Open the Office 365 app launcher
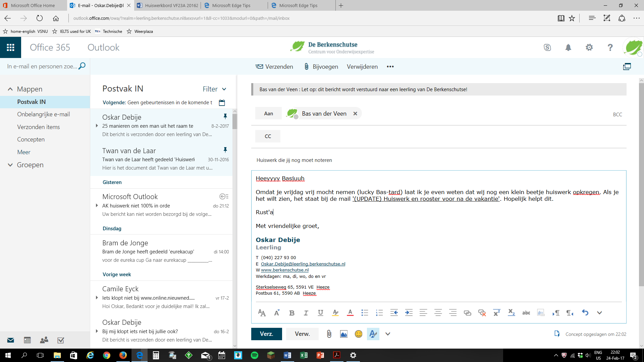The width and height of the screenshot is (644, 362). (x=10, y=47)
